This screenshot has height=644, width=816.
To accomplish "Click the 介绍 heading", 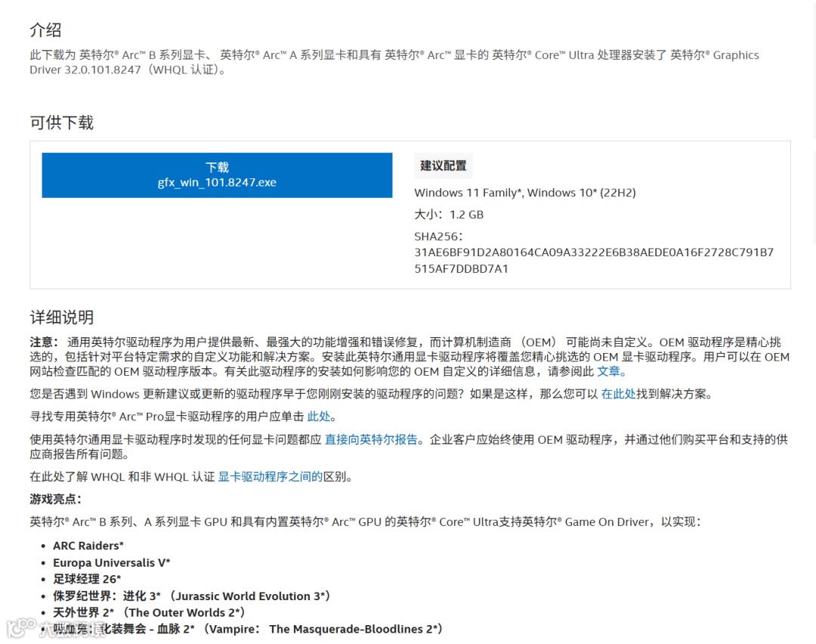I will click(x=46, y=30).
